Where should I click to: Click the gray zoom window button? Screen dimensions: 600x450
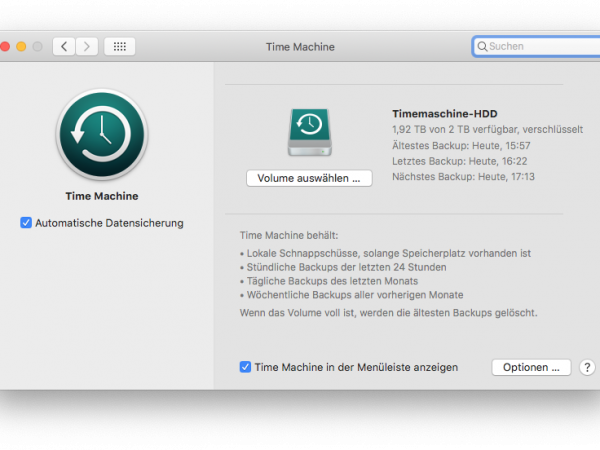click(38, 46)
